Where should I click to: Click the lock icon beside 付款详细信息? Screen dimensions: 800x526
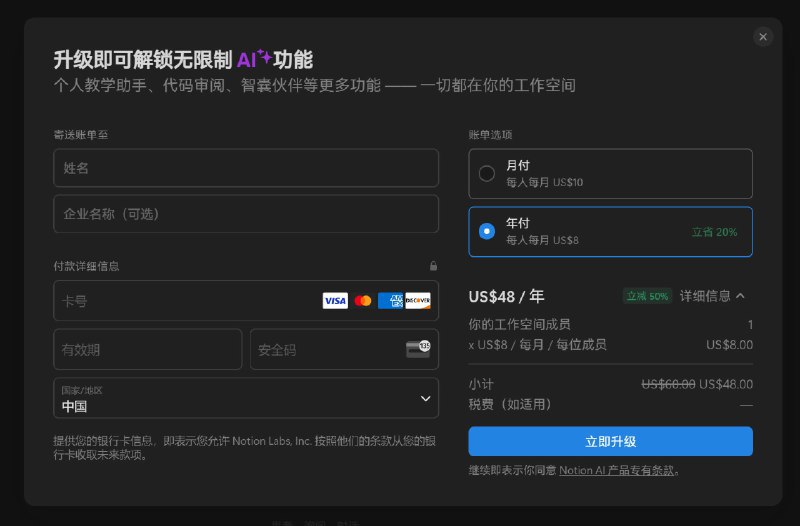(x=433, y=266)
